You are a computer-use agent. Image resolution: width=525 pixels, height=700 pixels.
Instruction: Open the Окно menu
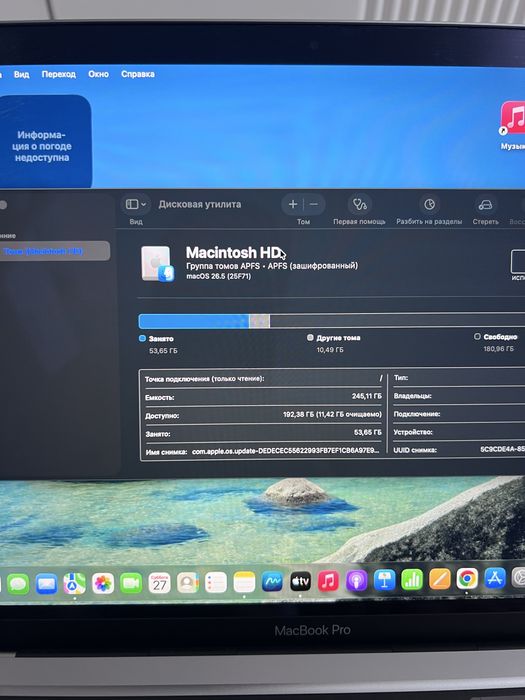[98, 74]
